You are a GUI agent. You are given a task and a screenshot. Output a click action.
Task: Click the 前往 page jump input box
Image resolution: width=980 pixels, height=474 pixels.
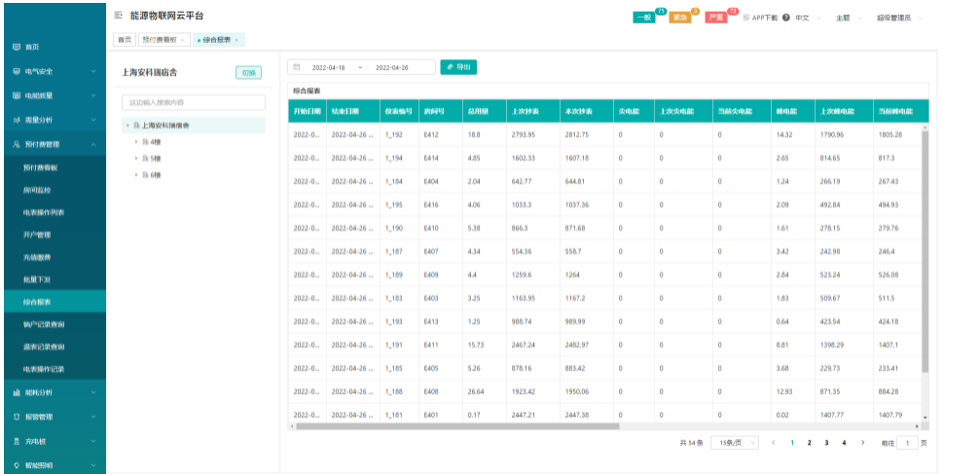click(x=908, y=443)
